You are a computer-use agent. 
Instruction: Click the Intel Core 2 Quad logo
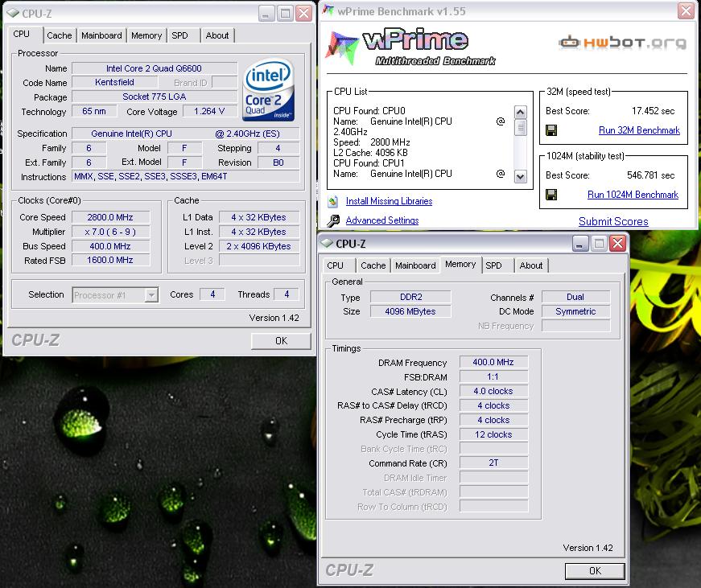[268, 91]
